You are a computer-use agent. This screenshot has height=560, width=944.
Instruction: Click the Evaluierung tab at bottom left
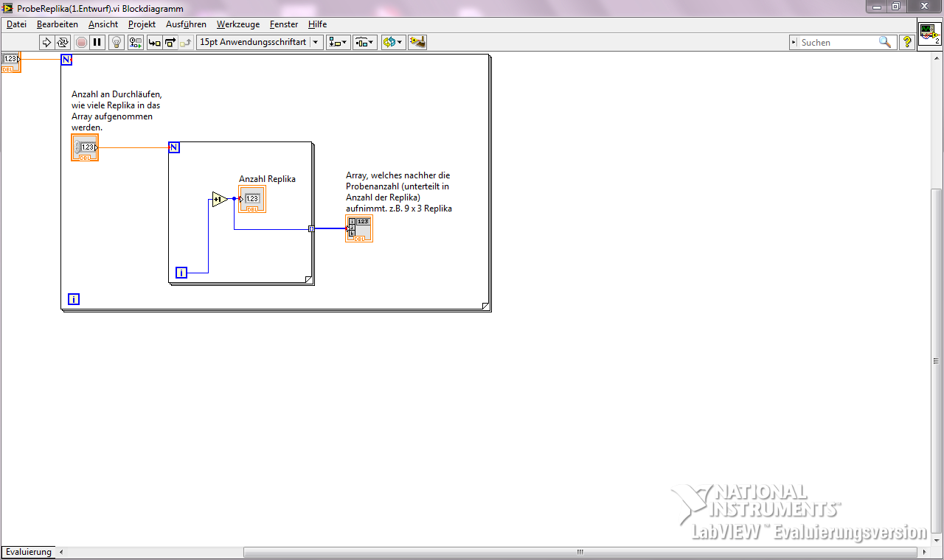pyautogui.click(x=29, y=552)
